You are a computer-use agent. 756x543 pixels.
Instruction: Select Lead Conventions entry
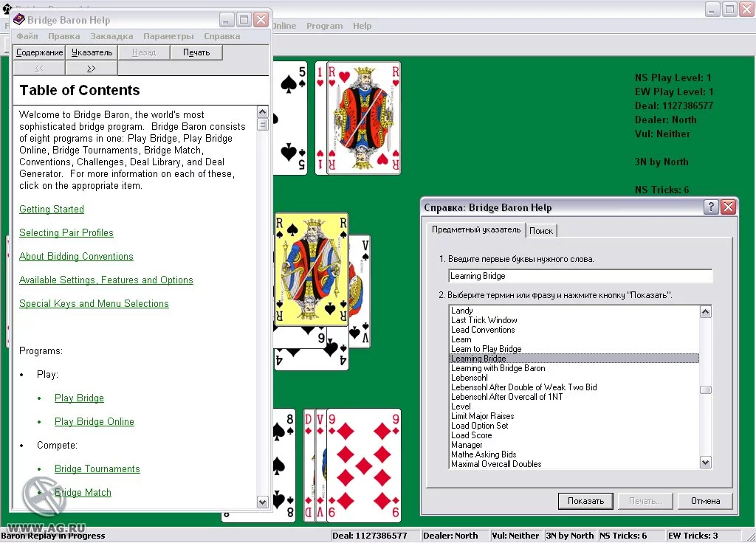click(x=483, y=330)
